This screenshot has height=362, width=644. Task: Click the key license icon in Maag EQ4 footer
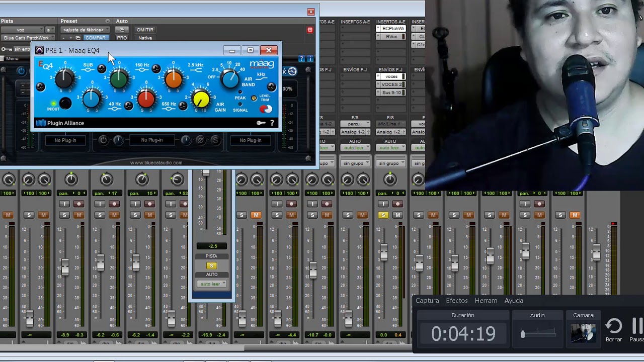[x=261, y=123]
